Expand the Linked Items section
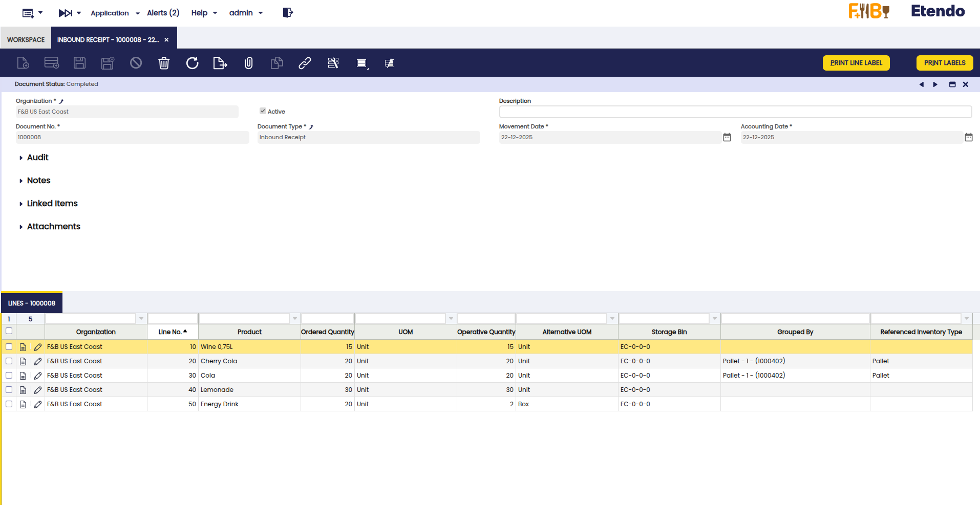This screenshot has width=980, height=505. [52, 204]
